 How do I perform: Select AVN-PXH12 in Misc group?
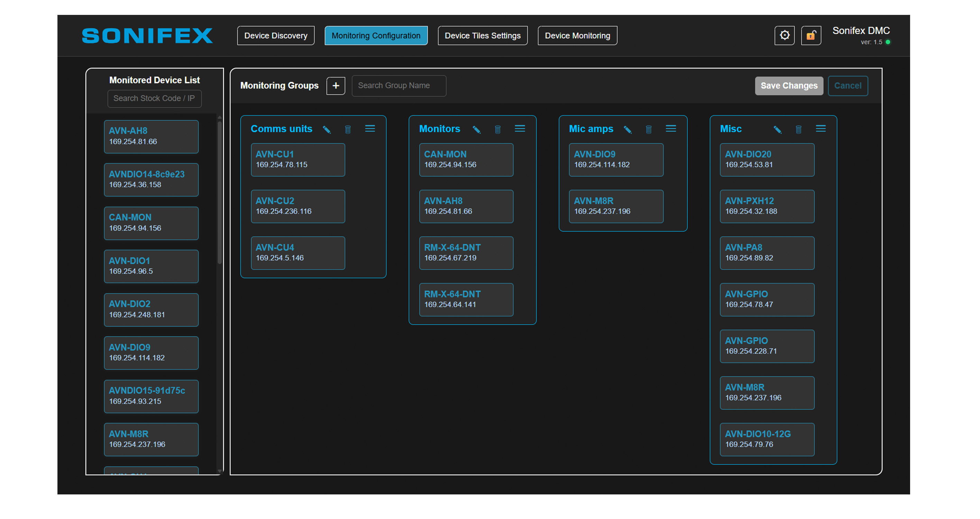(x=767, y=206)
